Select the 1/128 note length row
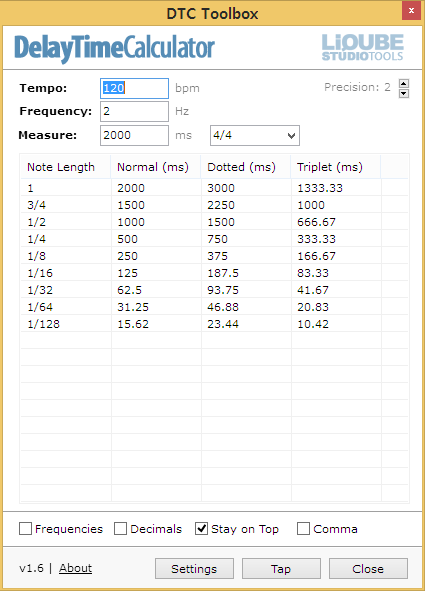 (214, 324)
